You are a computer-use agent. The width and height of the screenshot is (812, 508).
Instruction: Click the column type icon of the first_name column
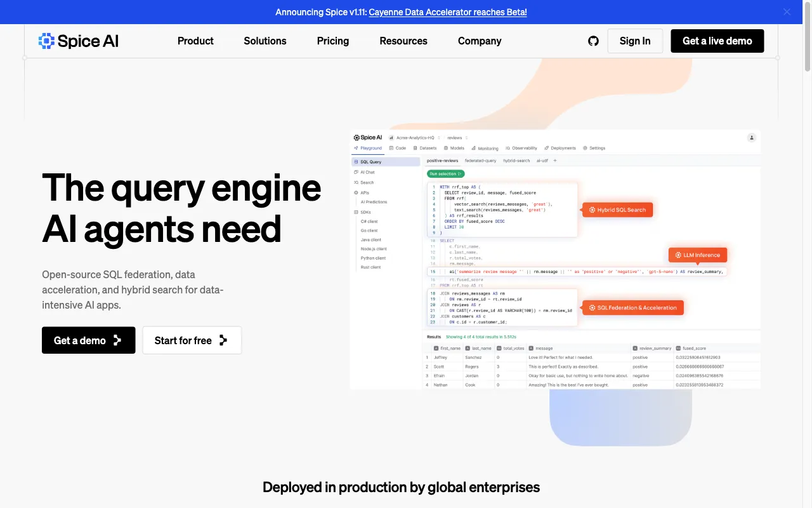click(436, 348)
